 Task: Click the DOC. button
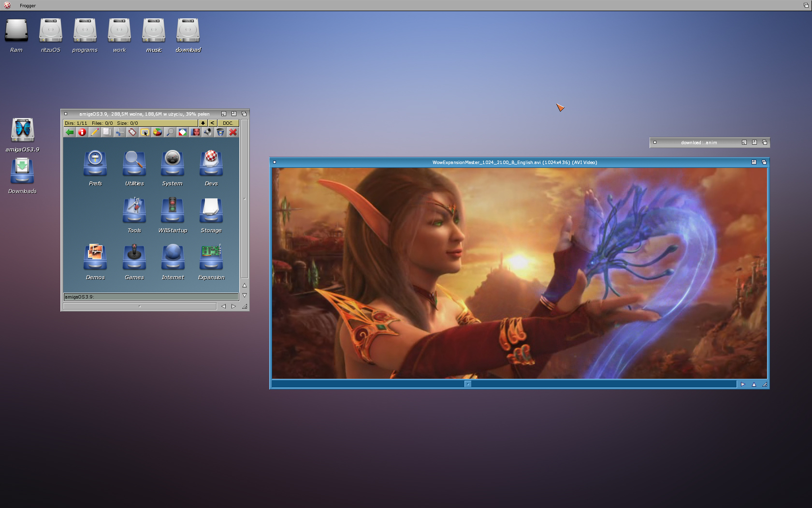point(228,123)
